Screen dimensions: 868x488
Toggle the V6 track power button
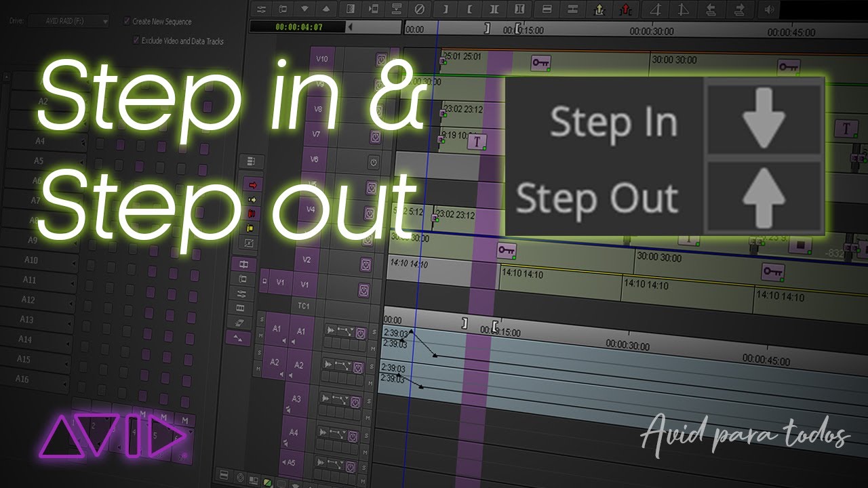[374, 161]
